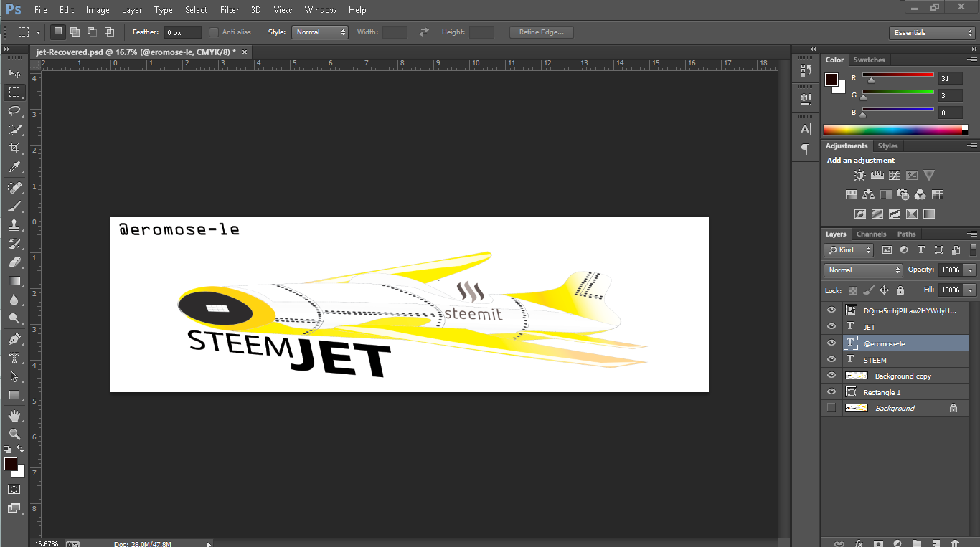The width and height of the screenshot is (980, 547).
Task: Select the Hand tool
Action: [14, 415]
